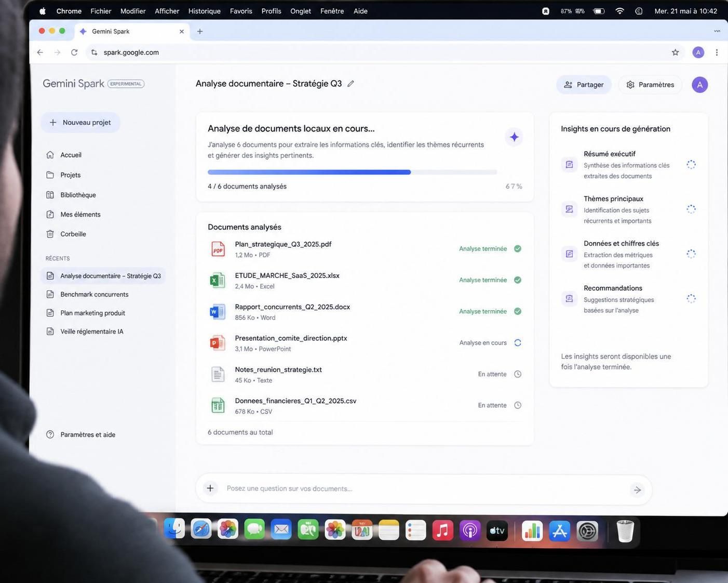The image size is (728, 583).
Task: Click the "67 %" progress value
Action: (x=514, y=187)
